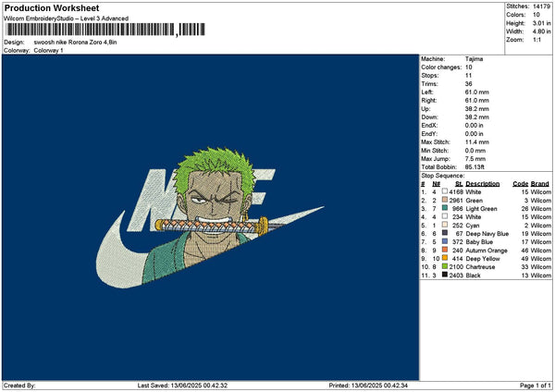This screenshot has height=392, width=555.
Task: Click the 'Deep Yellow' description text
Action: [483, 259]
